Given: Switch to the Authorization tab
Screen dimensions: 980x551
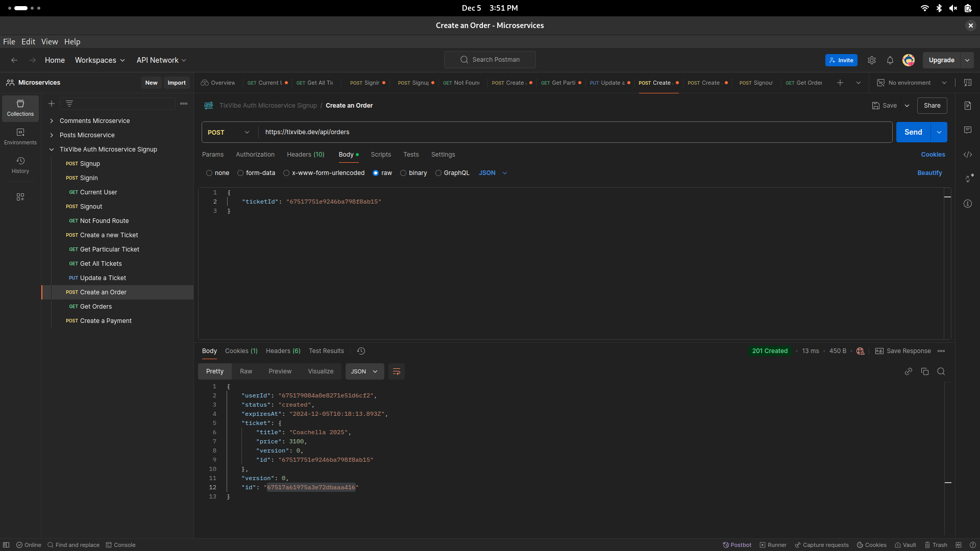Looking at the screenshot, I should click(x=254, y=155).
